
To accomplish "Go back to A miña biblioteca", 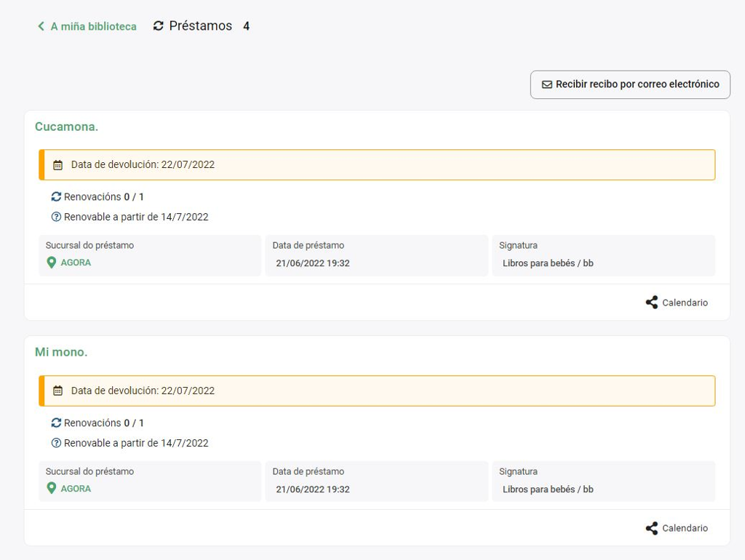I will (x=93, y=26).
